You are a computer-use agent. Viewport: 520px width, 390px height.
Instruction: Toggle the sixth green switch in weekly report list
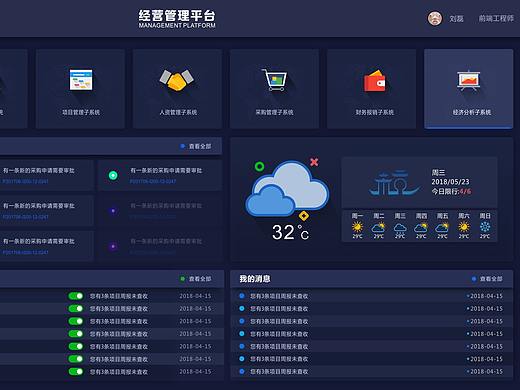click(x=76, y=359)
